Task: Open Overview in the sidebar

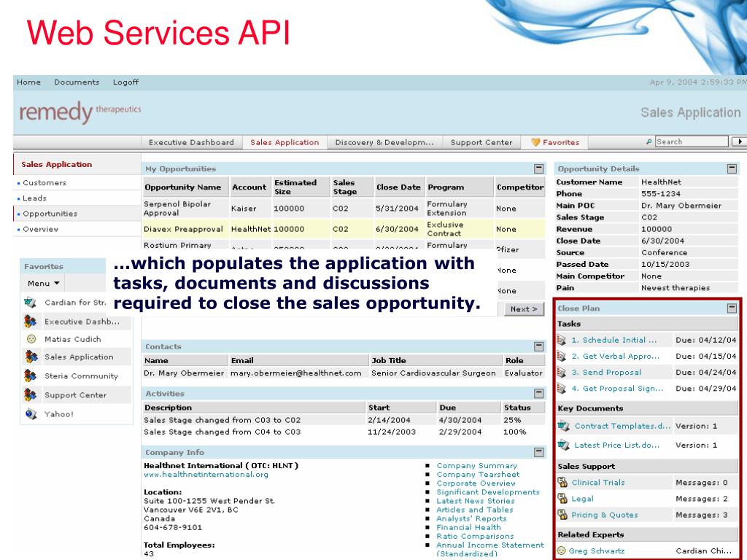Action: pos(41,229)
